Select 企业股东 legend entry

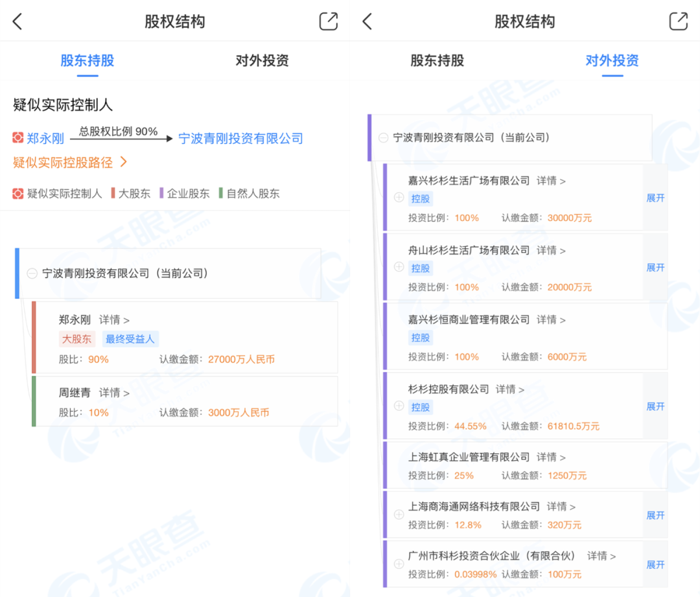click(x=184, y=193)
